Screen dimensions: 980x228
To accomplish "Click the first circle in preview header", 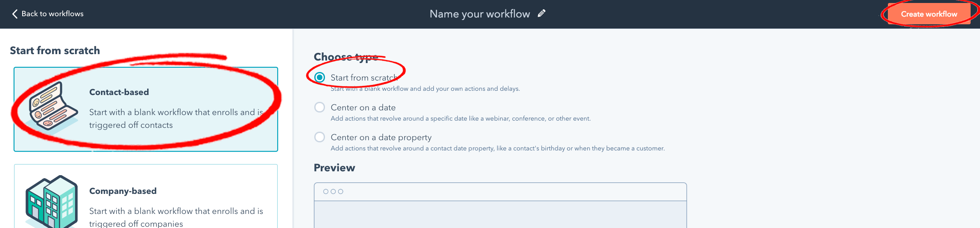I will [326, 191].
